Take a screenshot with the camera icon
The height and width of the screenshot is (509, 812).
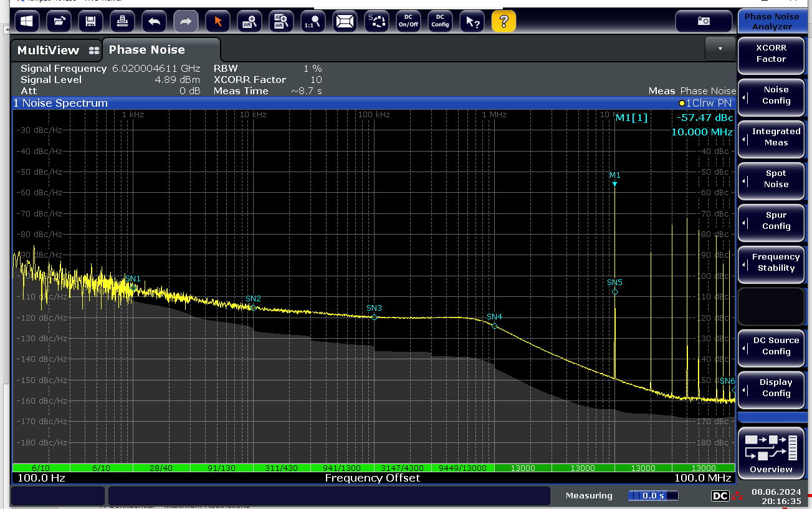pyautogui.click(x=703, y=21)
